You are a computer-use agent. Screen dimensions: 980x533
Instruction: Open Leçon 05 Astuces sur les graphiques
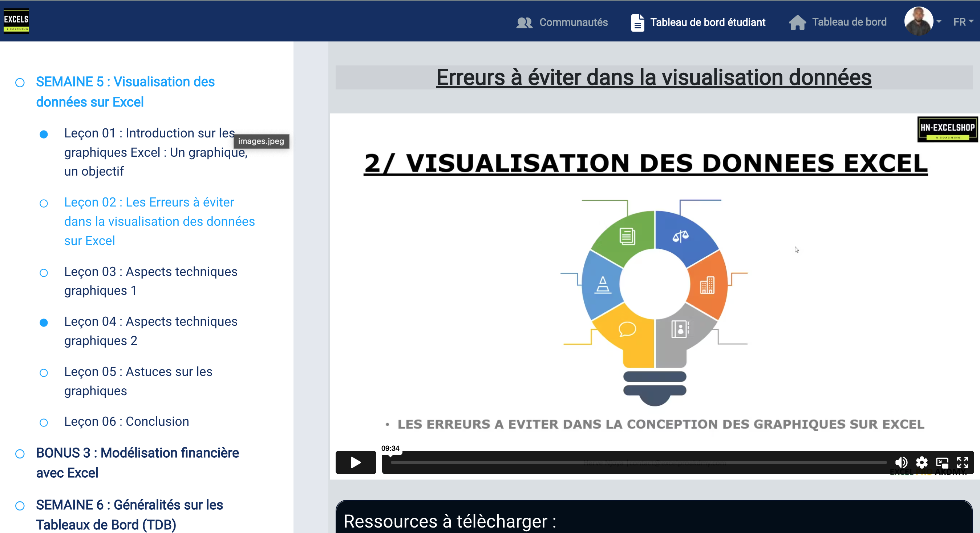tap(138, 381)
